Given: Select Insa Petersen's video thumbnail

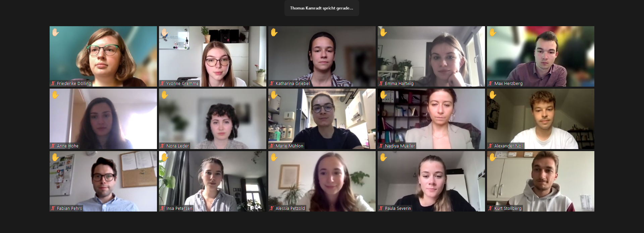Looking at the screenshot, I should click(x=213, y=181).
